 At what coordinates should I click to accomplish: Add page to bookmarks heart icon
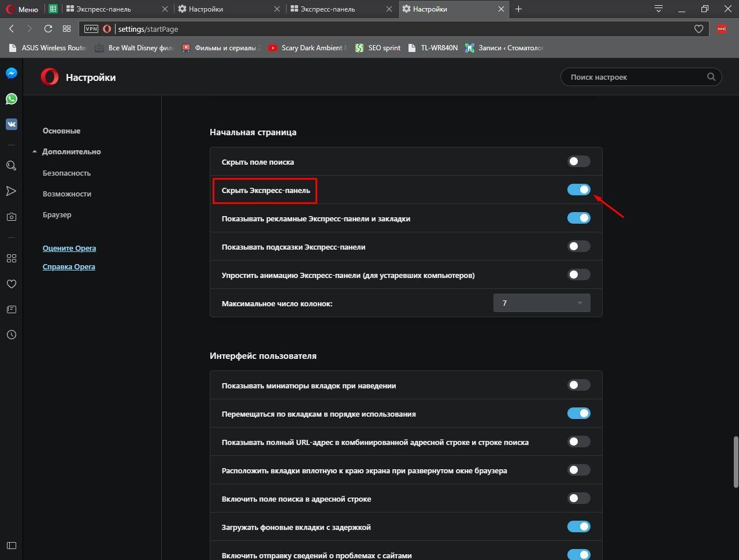[x=699, y=29]
